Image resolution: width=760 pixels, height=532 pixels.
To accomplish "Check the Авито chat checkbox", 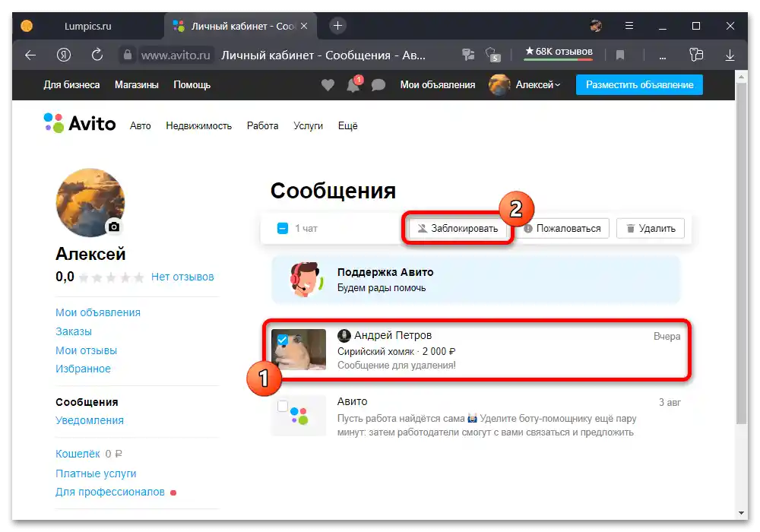I will click(x=283, y=406).
